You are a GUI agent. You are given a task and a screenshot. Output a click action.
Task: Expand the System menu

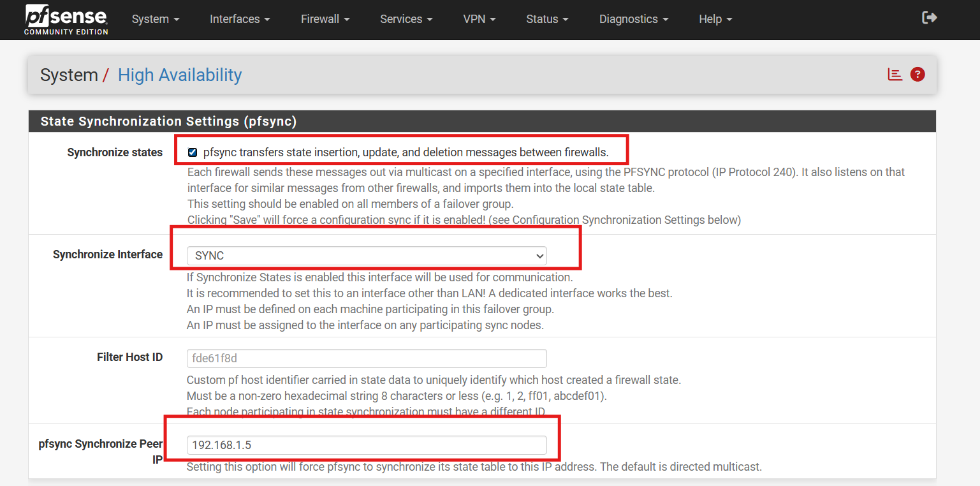pyautogui.click(x=156, y=19)
